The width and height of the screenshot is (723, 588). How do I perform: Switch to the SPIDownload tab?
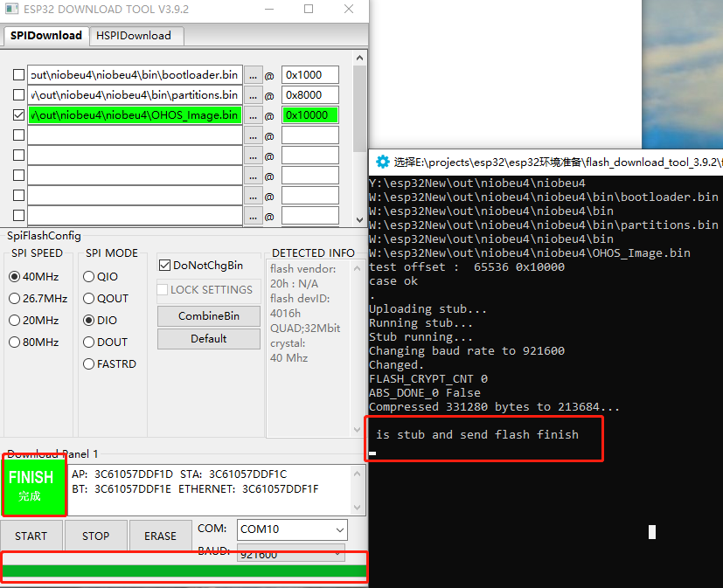point(46,36)
